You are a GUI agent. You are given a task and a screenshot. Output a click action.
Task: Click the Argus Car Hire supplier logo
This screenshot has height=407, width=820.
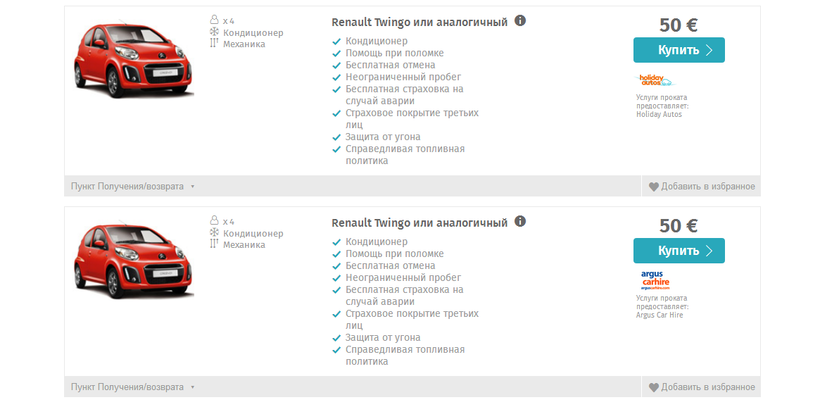tap(656, 280)
